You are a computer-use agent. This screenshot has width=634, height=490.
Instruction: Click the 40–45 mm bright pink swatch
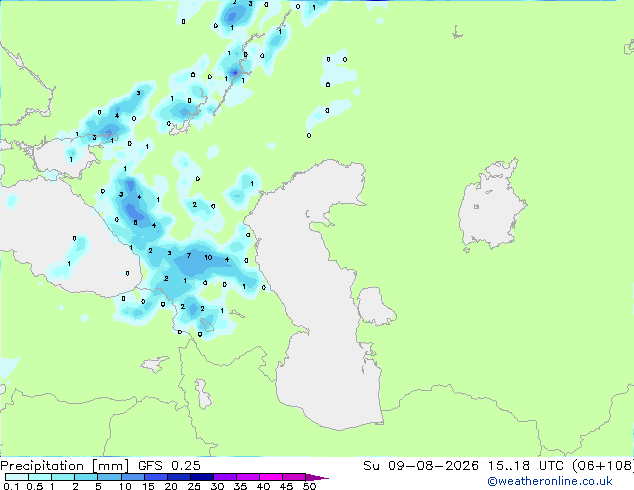[271, 477]
